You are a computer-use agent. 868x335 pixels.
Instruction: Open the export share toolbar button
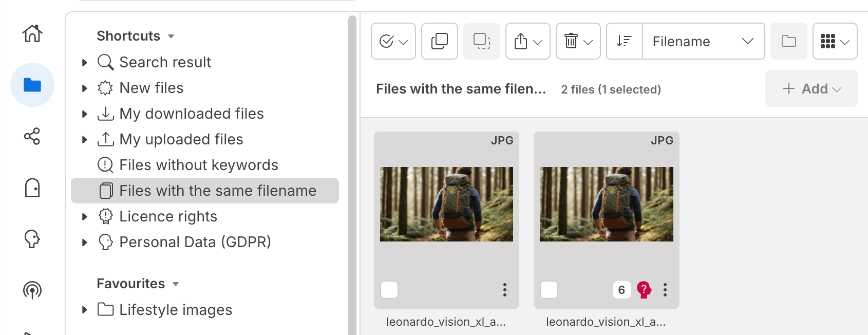coord(528,41)
